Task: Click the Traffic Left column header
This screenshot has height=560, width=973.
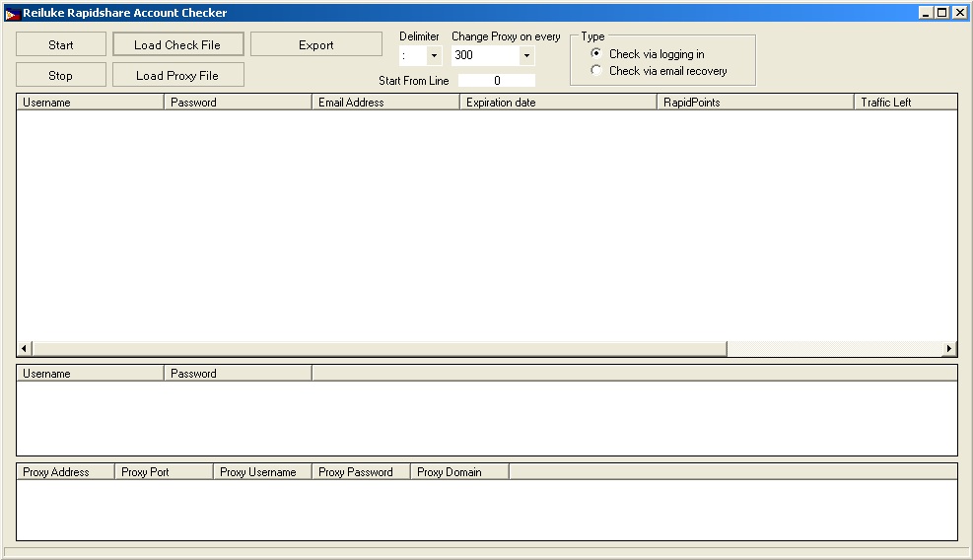Action: (x=906, y=103)
